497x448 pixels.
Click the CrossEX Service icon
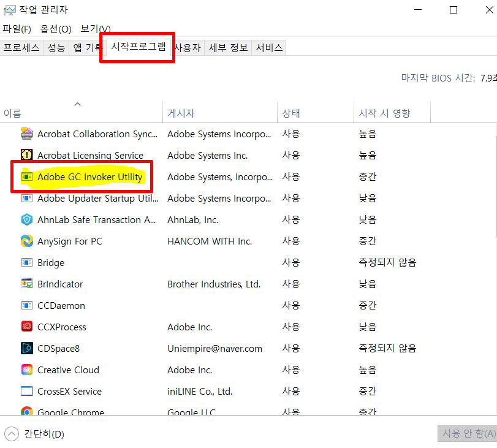pos(26,391)
